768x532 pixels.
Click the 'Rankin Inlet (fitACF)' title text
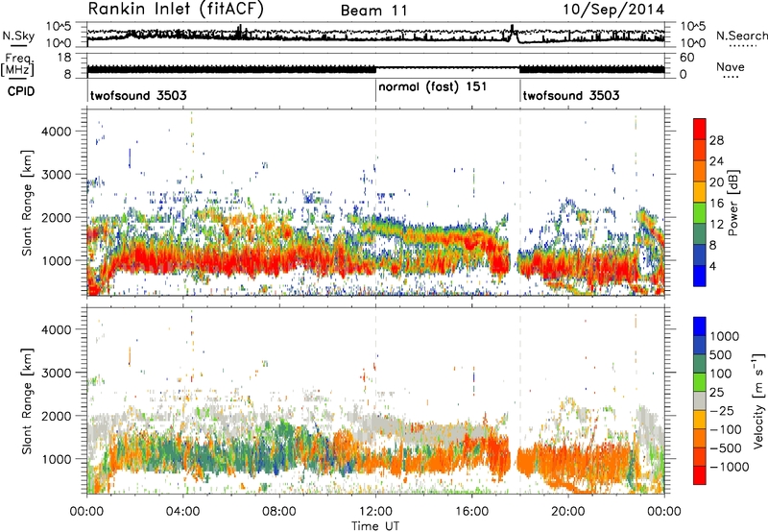[176, 10]
